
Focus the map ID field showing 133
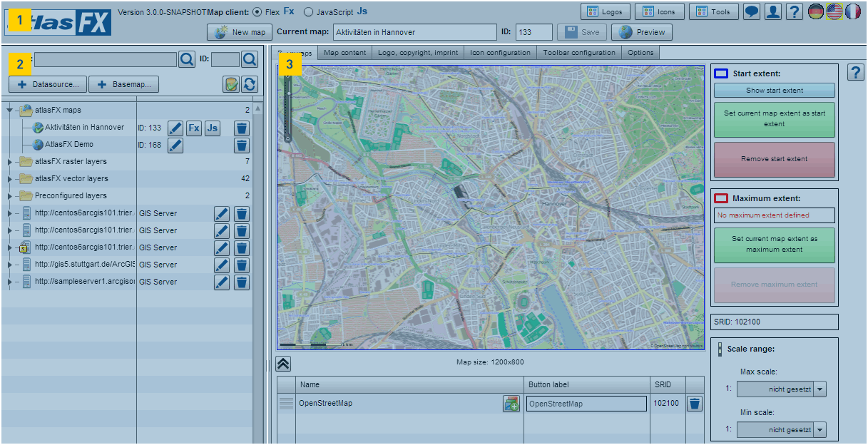pyautogui.click(x=534, y=32)
